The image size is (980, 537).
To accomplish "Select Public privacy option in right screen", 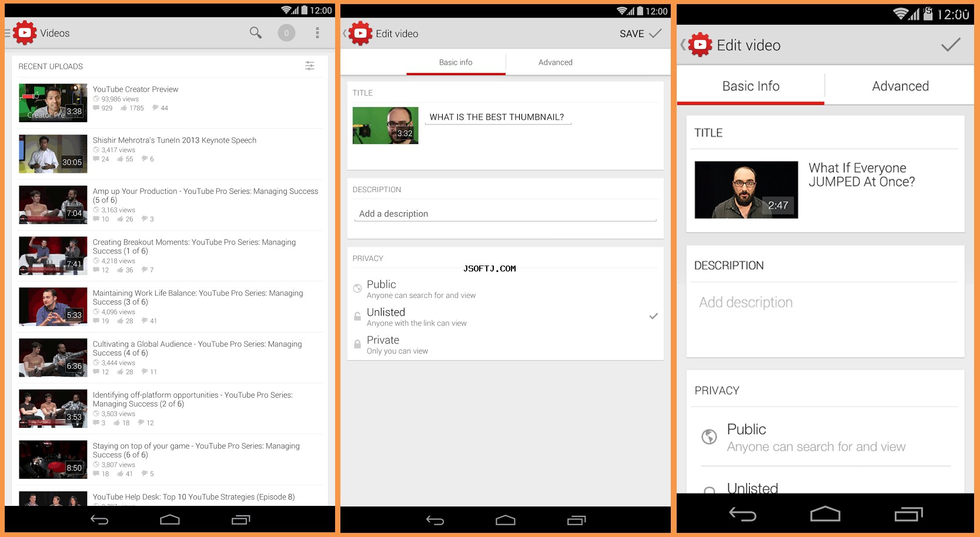I will tap(825, 437).
